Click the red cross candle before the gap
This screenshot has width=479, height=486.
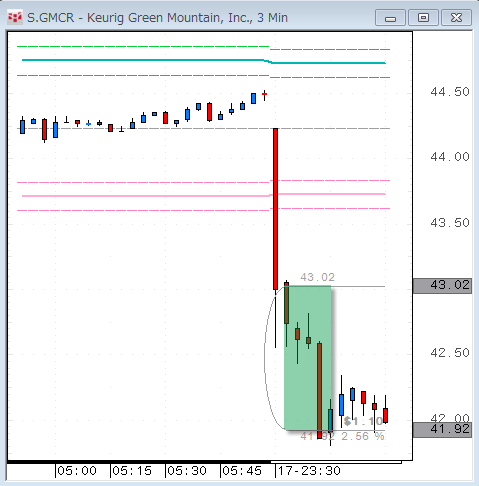point(264,95)
